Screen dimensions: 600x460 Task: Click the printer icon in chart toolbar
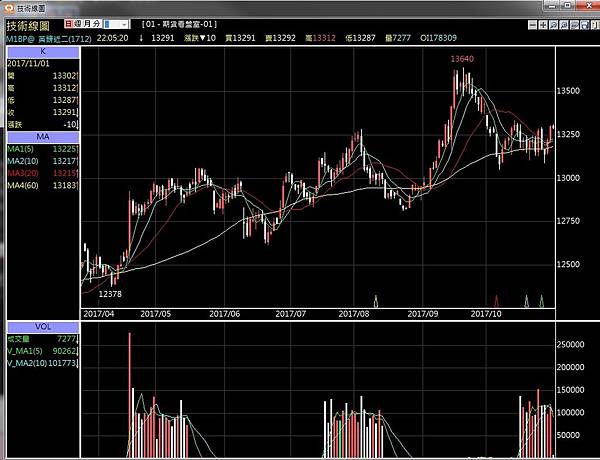584,25
